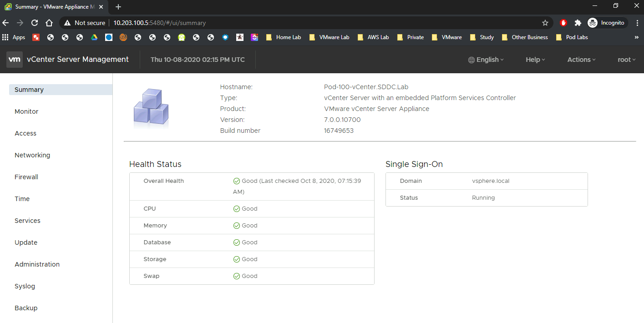The image size is (644, 323).
Task: Select Networking in the left navigation
Action: [x=32, y=155]
